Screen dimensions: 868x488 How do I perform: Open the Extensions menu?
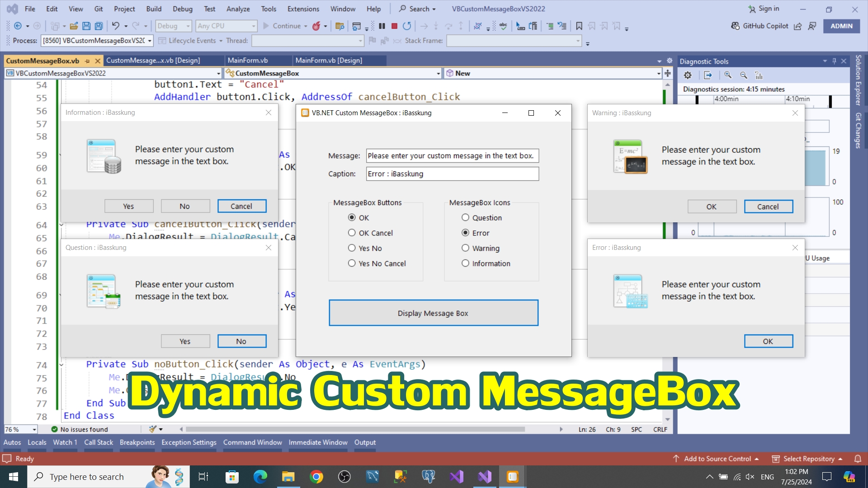tap(303, 9)
